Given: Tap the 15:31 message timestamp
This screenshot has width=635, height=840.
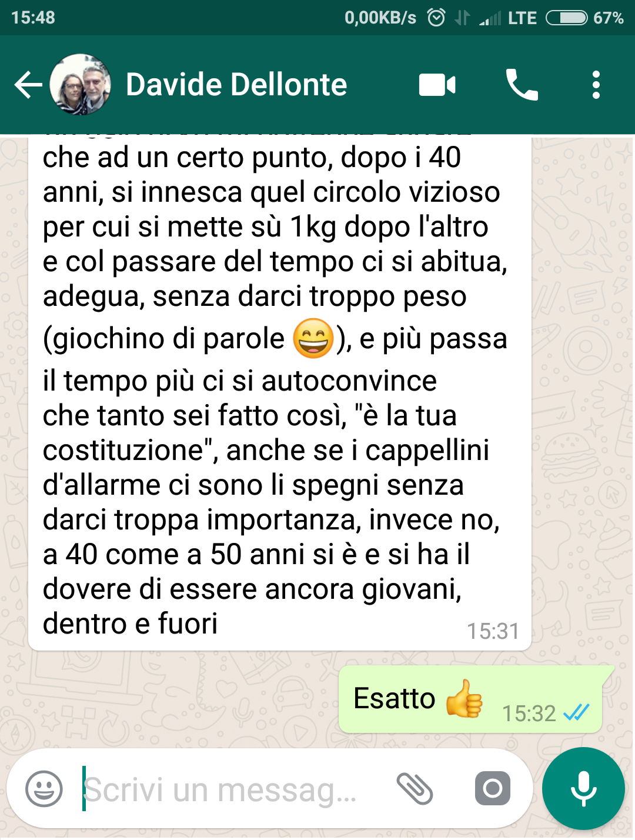Looking at the screenshot, I should 493,631.
